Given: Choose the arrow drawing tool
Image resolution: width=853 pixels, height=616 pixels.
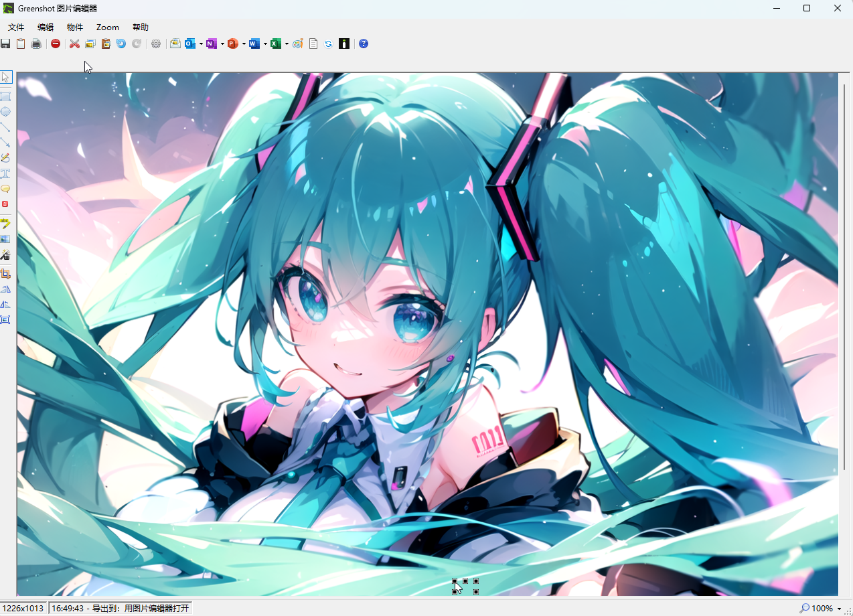Looking at the screenshot, I should (x=5, y=143).
